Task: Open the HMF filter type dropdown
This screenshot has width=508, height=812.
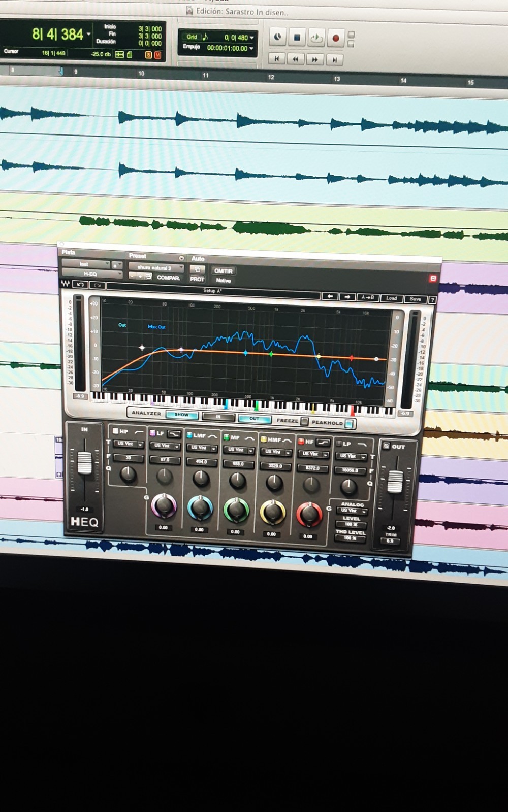Action: point(276,452)
